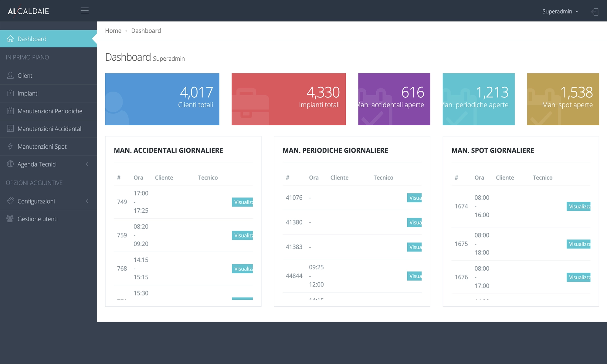Screen dimensions: 607x364
Task: Go to Manutenzioni Periodiche section
Action: pos(49,111)
